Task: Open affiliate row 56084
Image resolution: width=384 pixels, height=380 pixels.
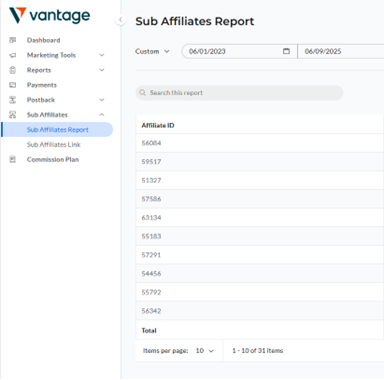Action: pos(260,143)
